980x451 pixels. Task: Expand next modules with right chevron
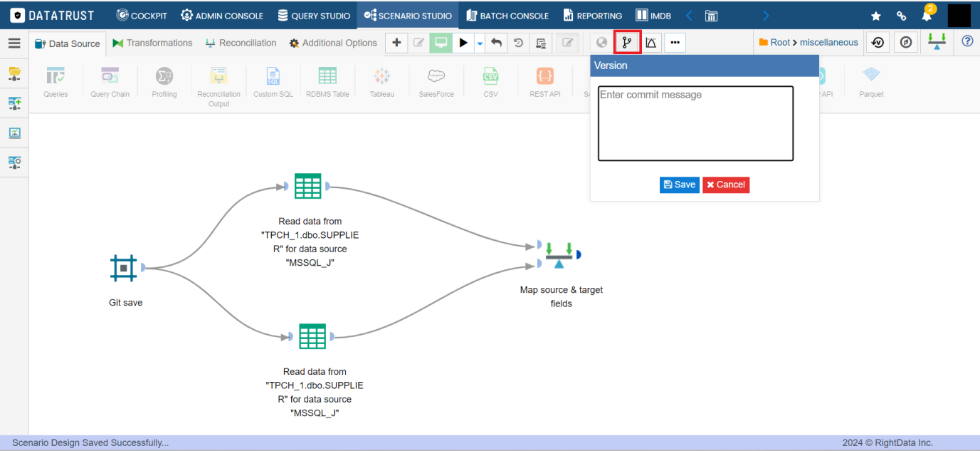pyautogui.click(x=766, y=15)
